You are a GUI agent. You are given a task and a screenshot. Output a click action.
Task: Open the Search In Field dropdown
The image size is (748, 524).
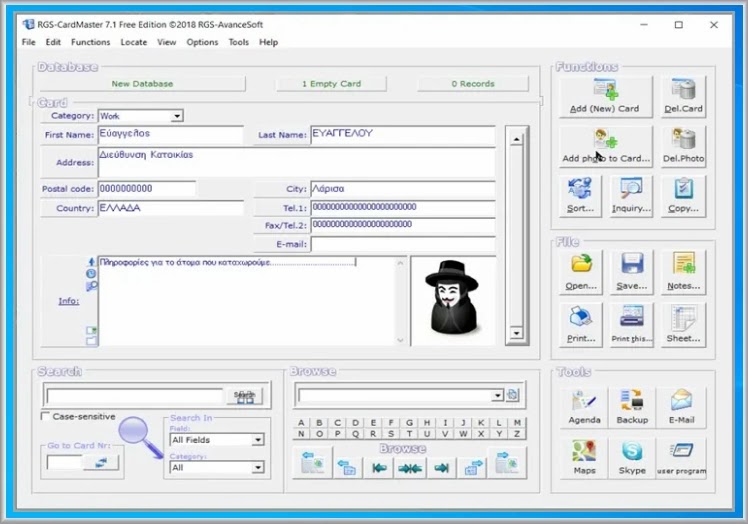(x=258, y=440)
